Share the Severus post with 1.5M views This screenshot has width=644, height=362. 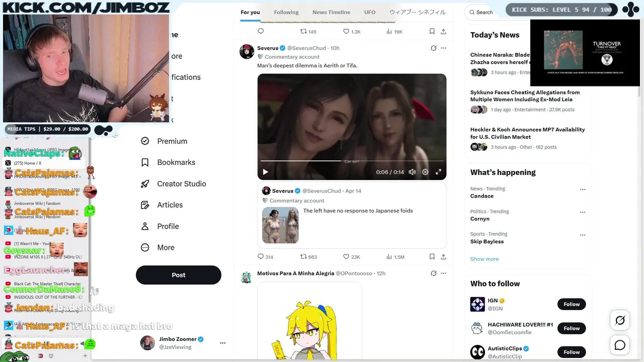tap(443, 256)
